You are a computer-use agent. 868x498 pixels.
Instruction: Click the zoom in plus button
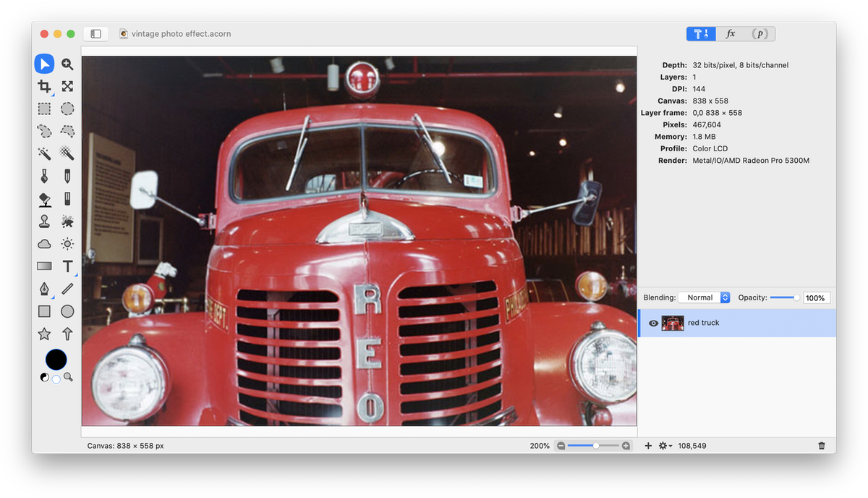626,446
